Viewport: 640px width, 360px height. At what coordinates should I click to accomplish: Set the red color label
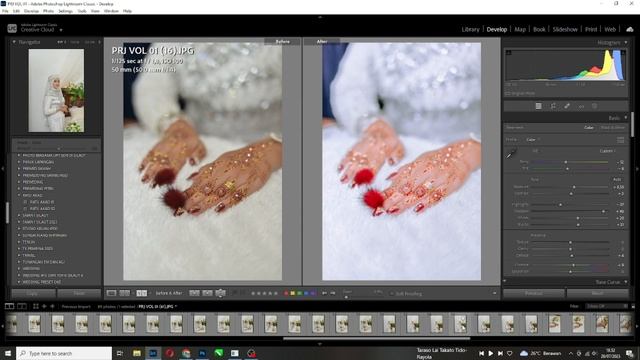coord(286,293)
